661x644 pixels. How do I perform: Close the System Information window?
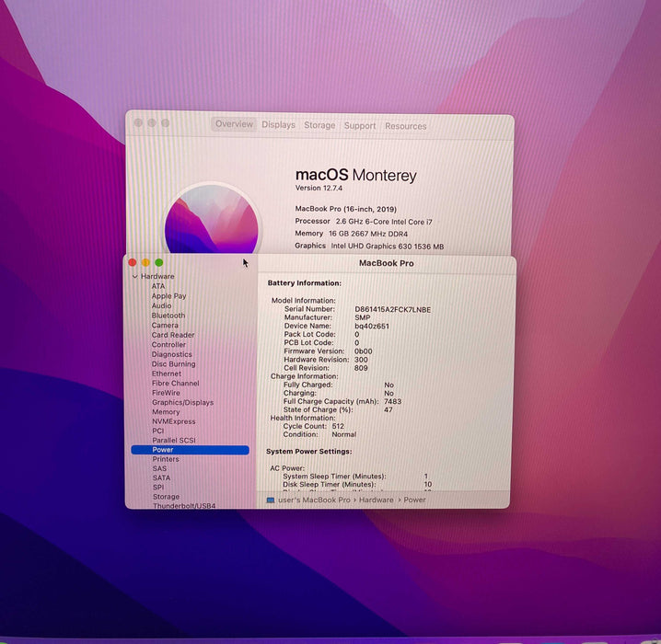point(133,262)
